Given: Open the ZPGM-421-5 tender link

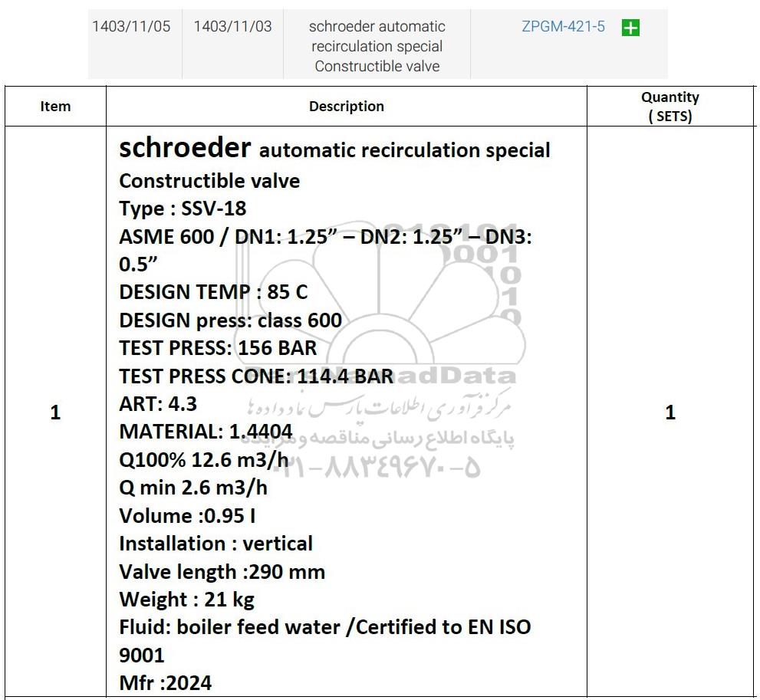Looking at the screenshot, I should coord(563,26).
